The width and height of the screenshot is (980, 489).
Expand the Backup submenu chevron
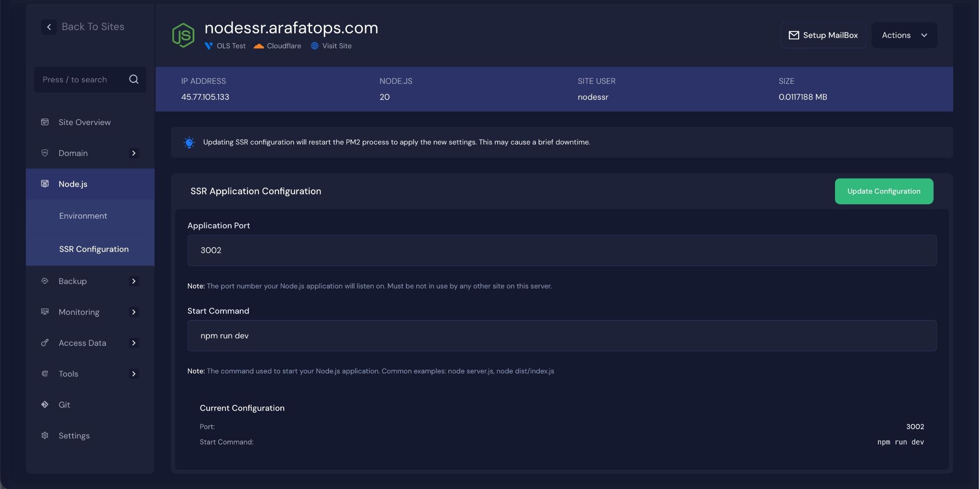coord(134,281)
